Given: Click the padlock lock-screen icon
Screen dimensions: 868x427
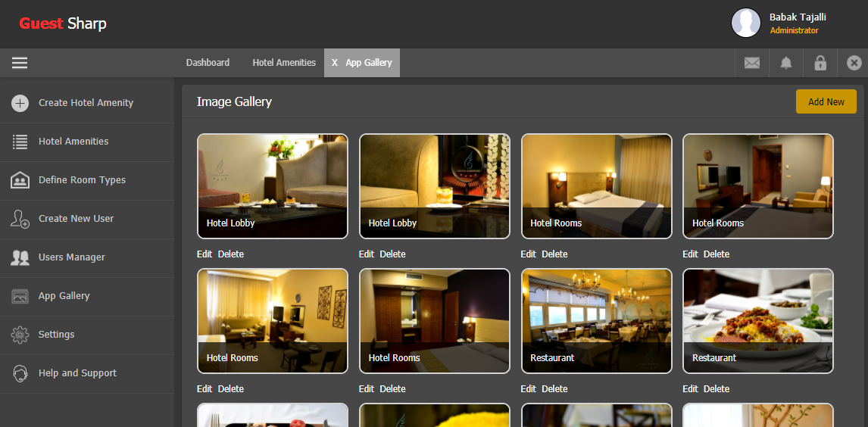Looking at the screenshot, I should coord(820,63).
